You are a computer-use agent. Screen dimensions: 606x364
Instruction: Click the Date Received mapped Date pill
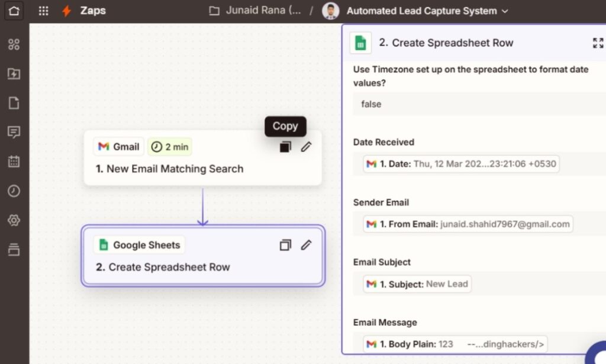tap(461, 164)
